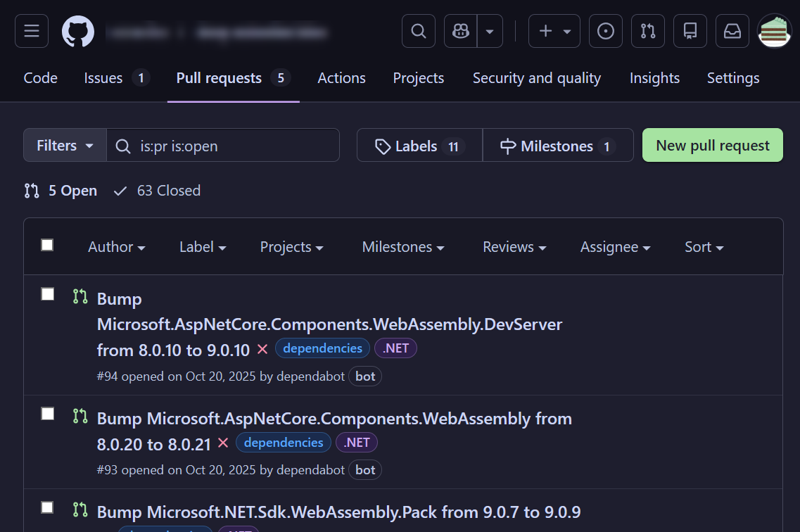Filter by .NET label on #94
The width and height of the screenshot is (800, 532).
(x=396, y=348)
